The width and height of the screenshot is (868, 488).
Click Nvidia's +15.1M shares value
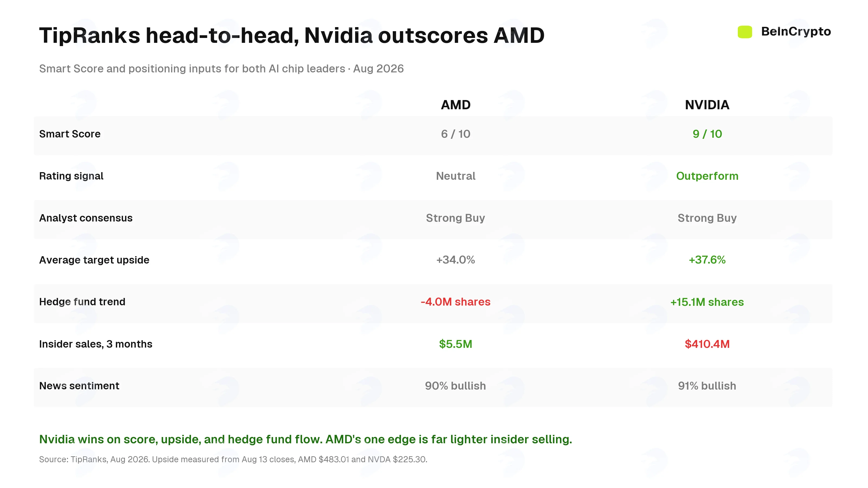[707, 302]
